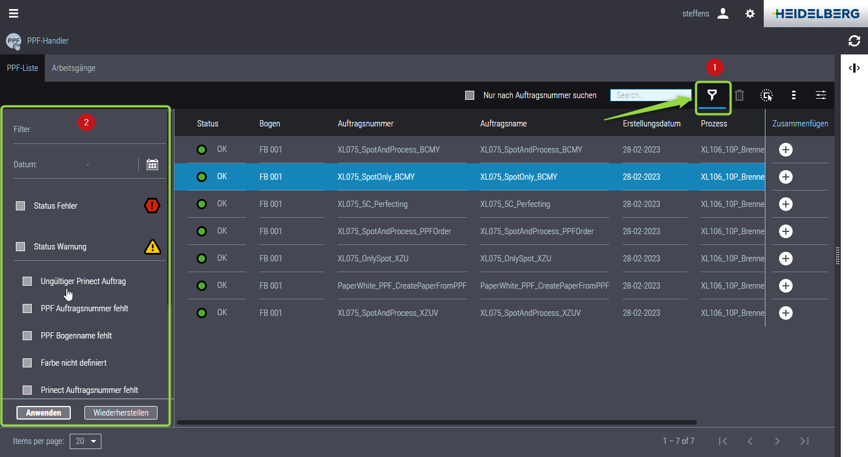Open the three-dot more options menu
This screenshot has height=457, width=868.
[794, 95]
